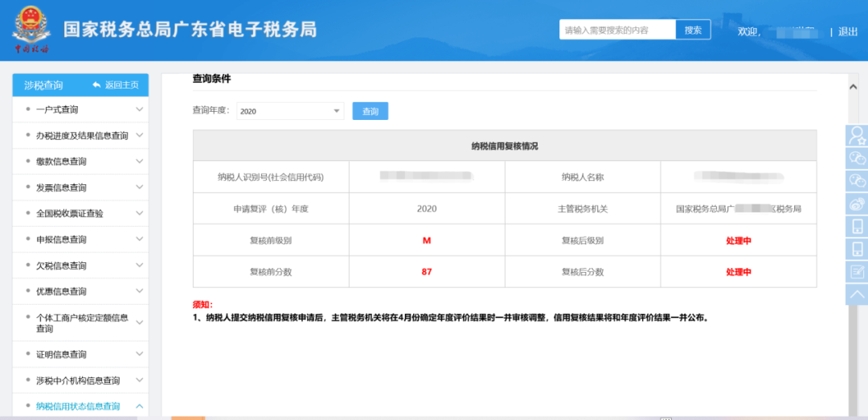
Task: Expand the 缴款信息查询 chevron
Action: 140,161
